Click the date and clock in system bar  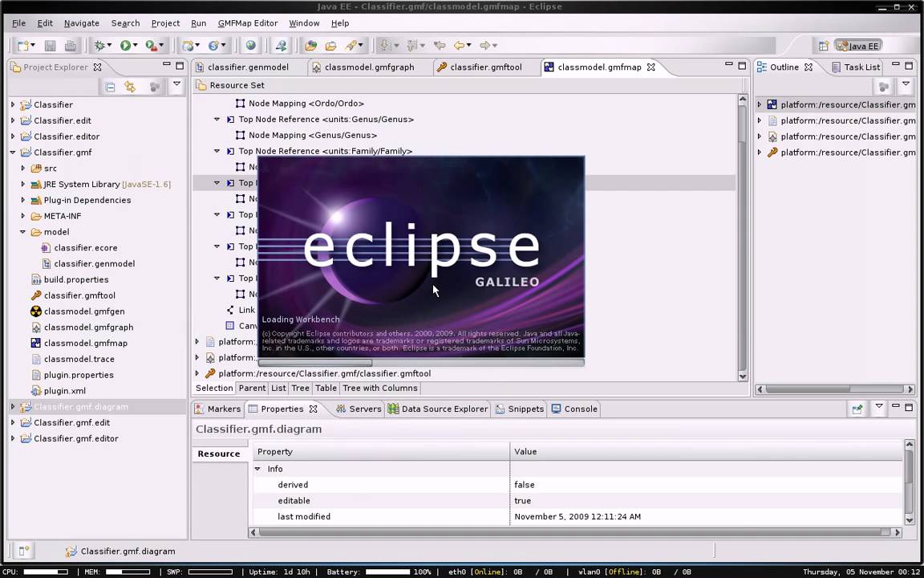[x=861, y=572]
